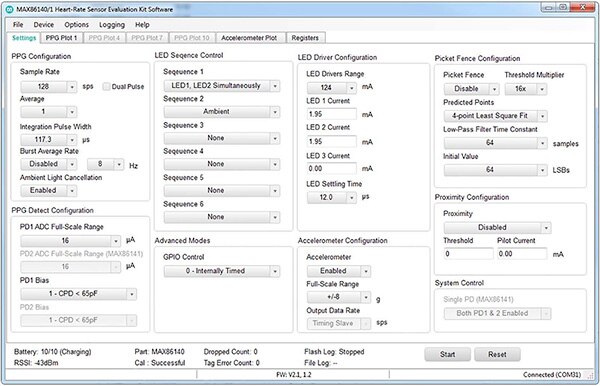This screenshot has width=600, height=386.
Task: Open the Sequence 2 Ambient dropdown
Action: pos(222,112)
